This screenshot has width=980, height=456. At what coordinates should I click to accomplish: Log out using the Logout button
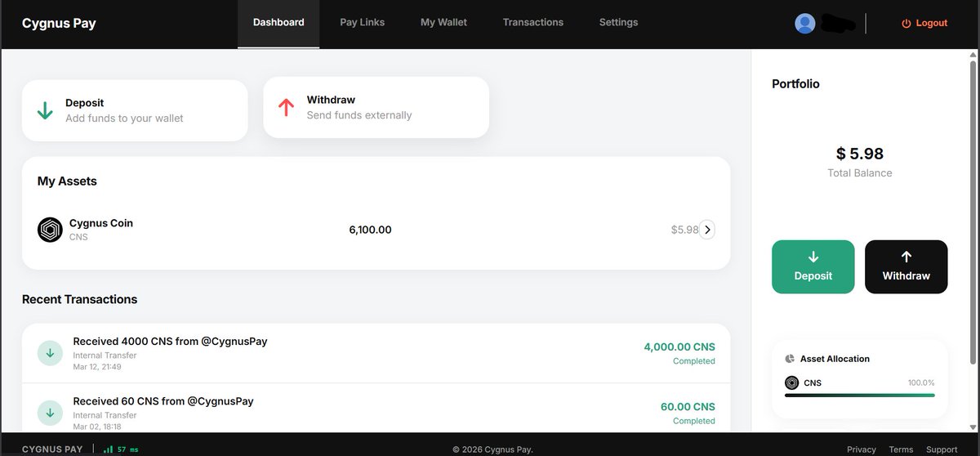(x=924, y=24)
